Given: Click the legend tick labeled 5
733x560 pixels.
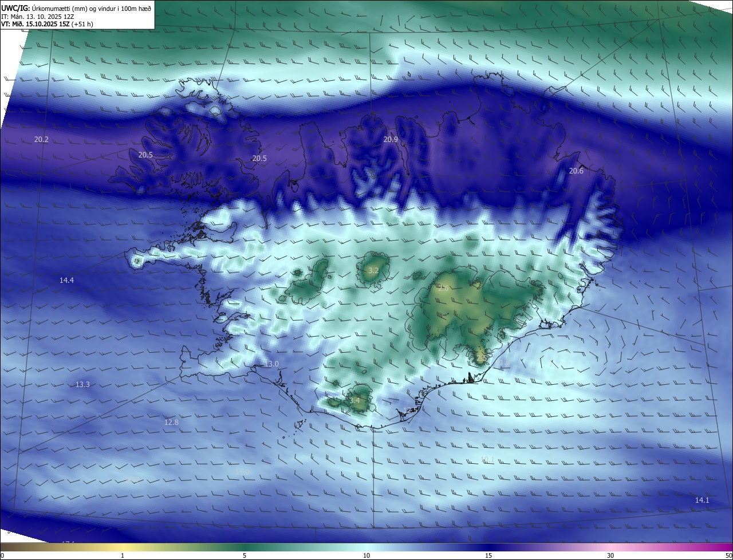Looking at the screenshot, I should [245, 555].
